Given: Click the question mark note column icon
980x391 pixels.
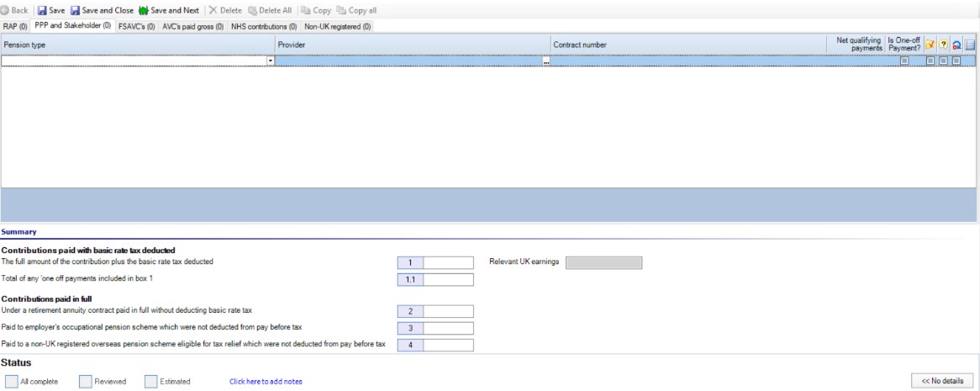Looking at the screenshot, I should pos(943,45).
